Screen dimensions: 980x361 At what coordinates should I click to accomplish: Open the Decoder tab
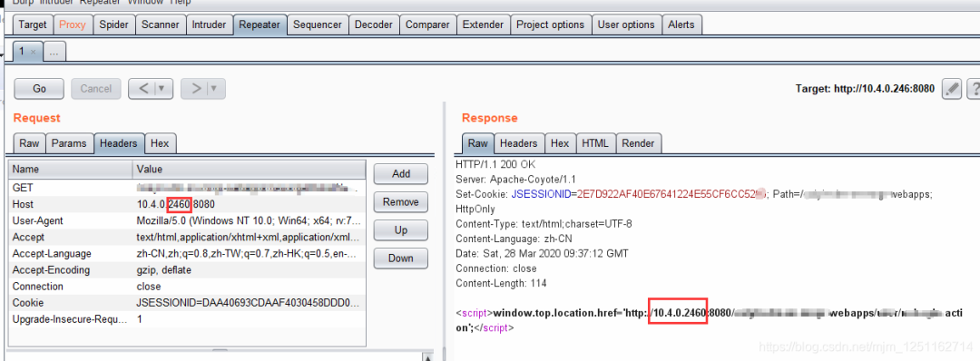[374, 25]
